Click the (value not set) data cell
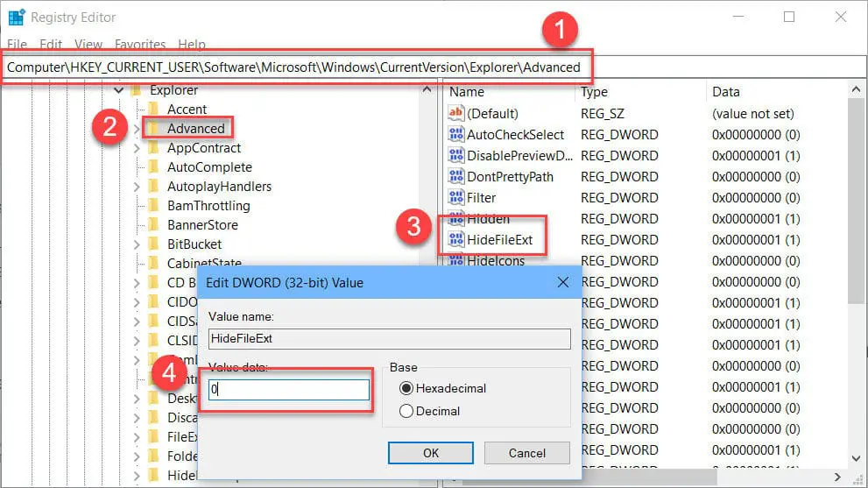This screenshot has width=868, height=488. (x=753, y=114)
